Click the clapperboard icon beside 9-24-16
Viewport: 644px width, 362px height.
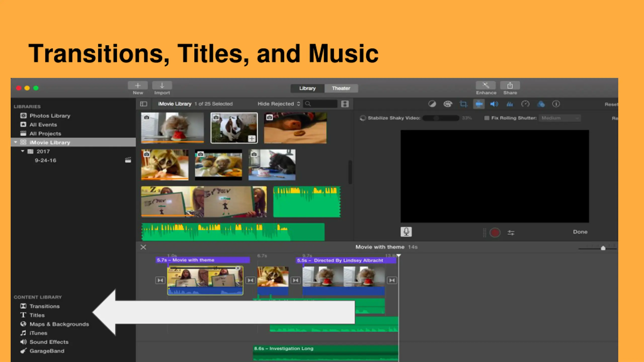pos(128,160)
